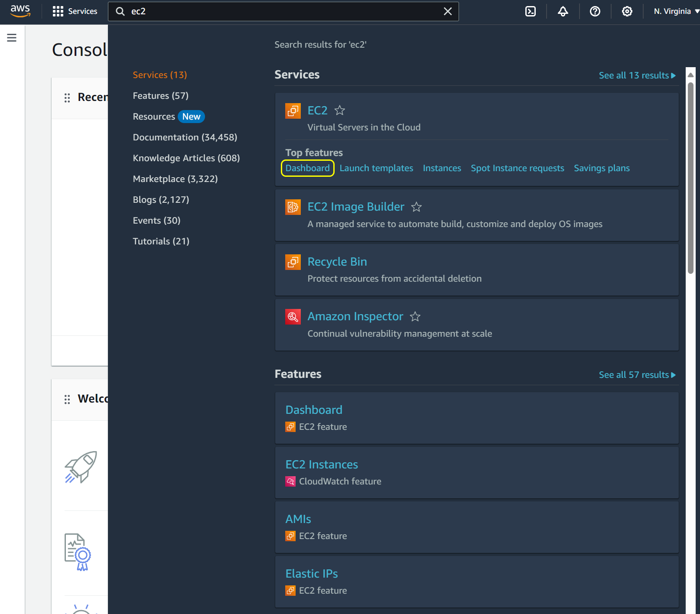Select the Events (30) filter
Image resolution: width=700 pixels, height=614 pixels.
point(156,221)
